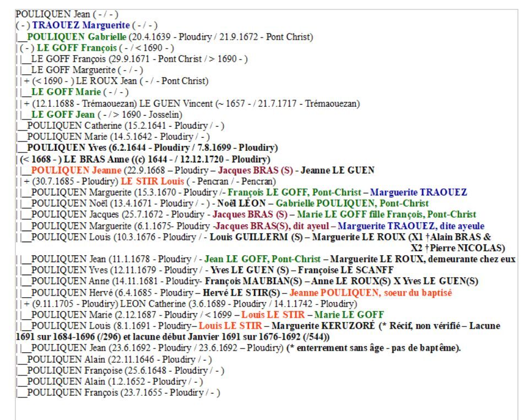This screenshot has height=420, width=526.
Task: Select 'Hervé LE STIR(S)' godfather name
Action: pyautogui.click(x=241, y=293)
